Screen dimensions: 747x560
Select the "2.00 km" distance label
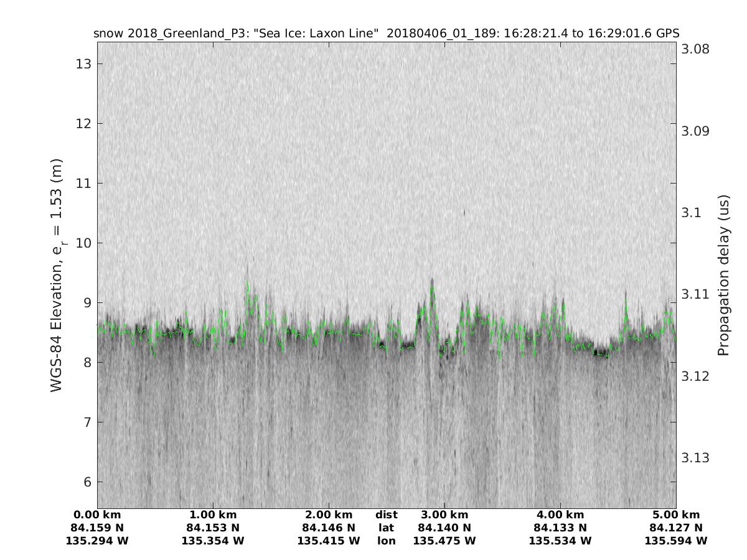point(329,515)
